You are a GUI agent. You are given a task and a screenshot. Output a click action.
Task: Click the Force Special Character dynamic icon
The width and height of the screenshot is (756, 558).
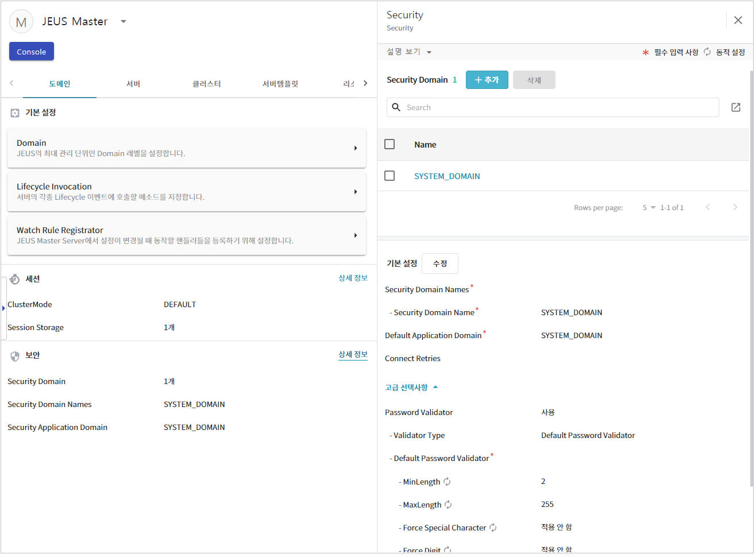point(493,528)
